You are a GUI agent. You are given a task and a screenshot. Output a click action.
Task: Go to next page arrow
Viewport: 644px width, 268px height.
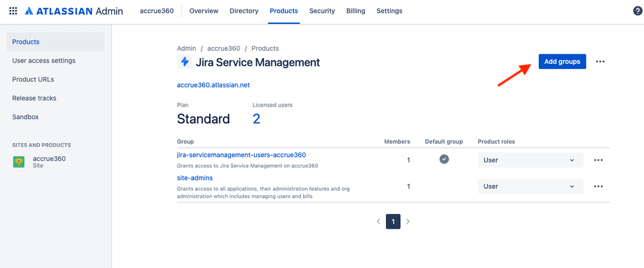(408, 222)
